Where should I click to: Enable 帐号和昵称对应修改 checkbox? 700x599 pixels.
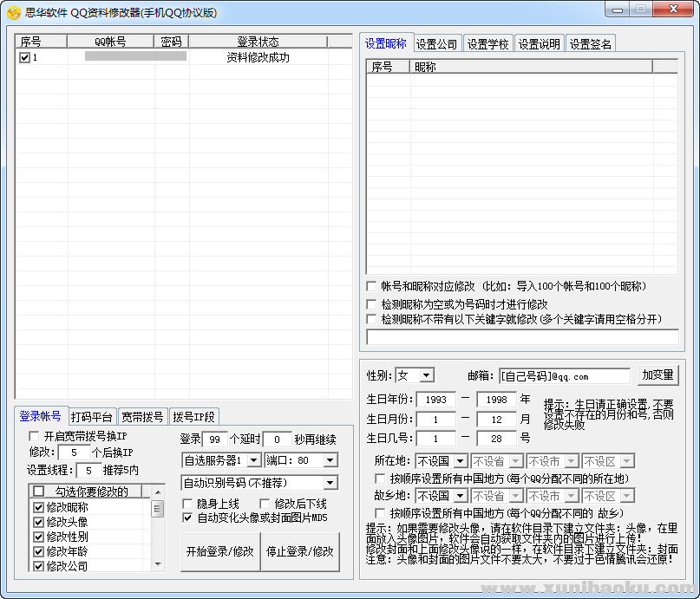[x=372, y=286]
